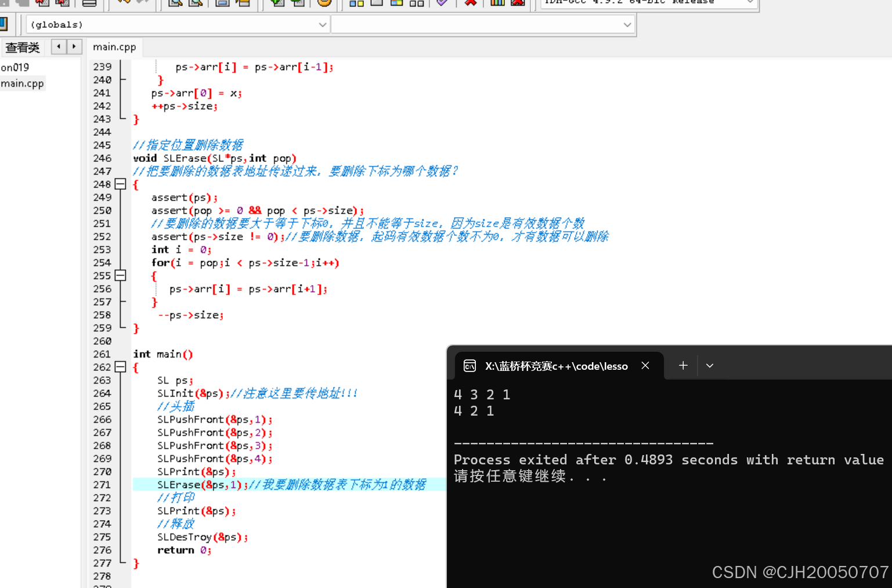Click the 'SLInit(&ps);' call
Viewport: 892px width, 588px height.
[x=194, y=393]
